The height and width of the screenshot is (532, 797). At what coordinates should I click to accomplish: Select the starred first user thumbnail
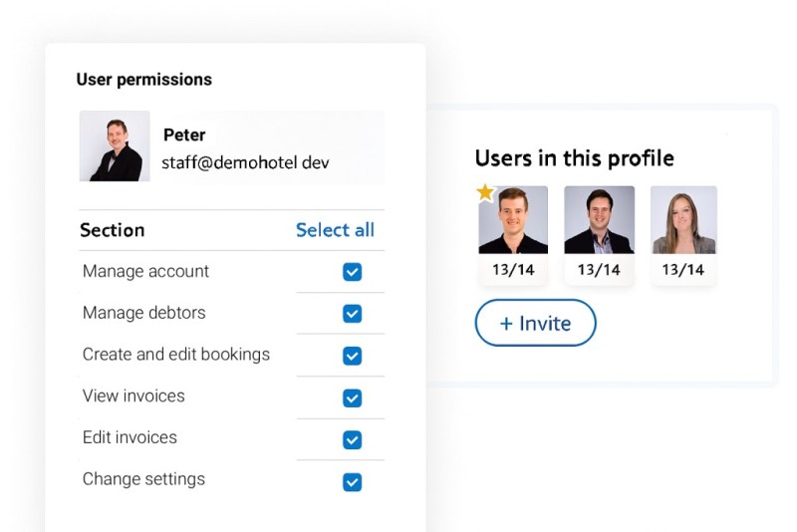point(513,220)
